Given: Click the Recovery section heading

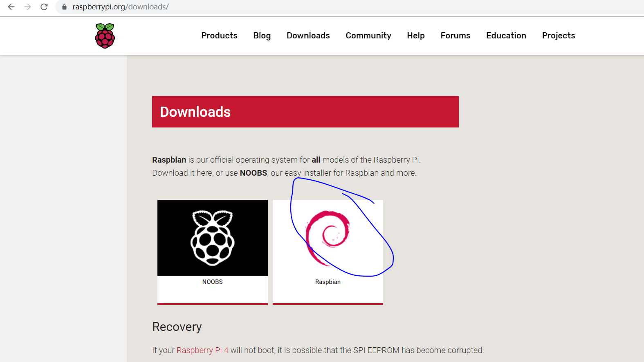Looking at the screenshot, I should coord(177,327).
